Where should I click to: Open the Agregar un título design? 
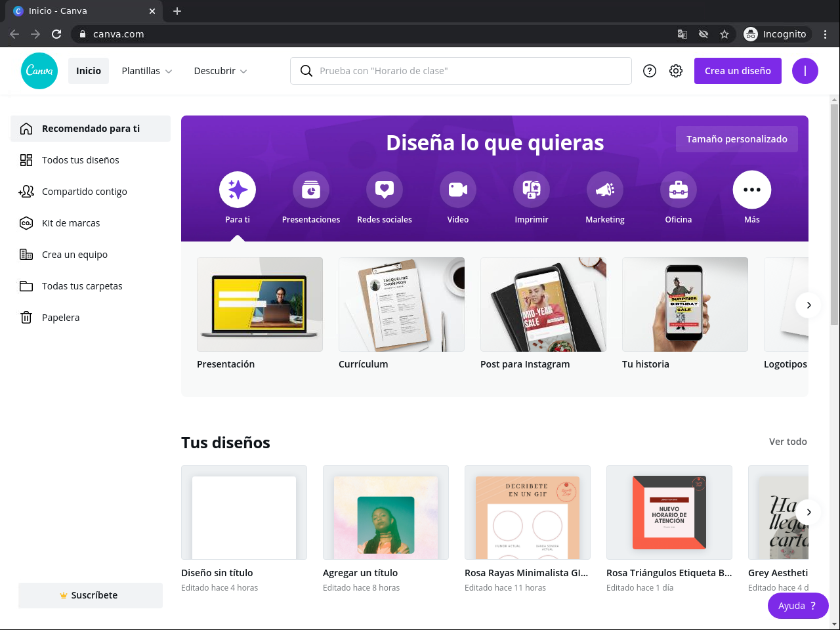coord(386,513)
